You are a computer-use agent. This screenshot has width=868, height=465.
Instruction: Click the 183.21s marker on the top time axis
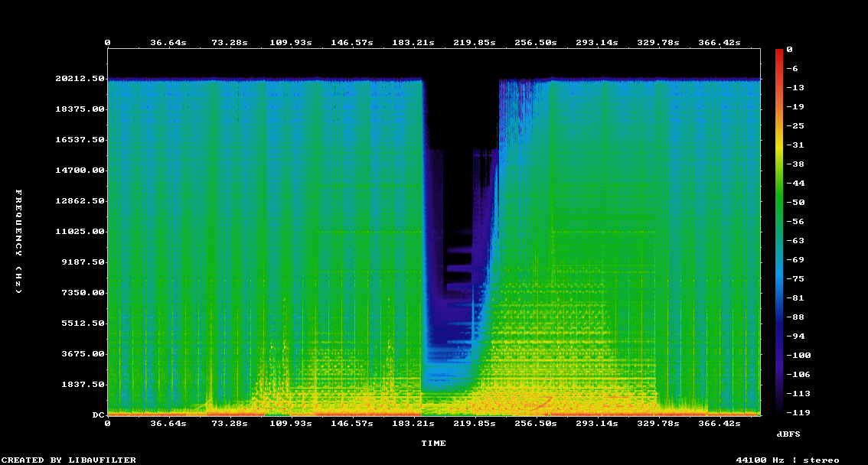(413, 43)
